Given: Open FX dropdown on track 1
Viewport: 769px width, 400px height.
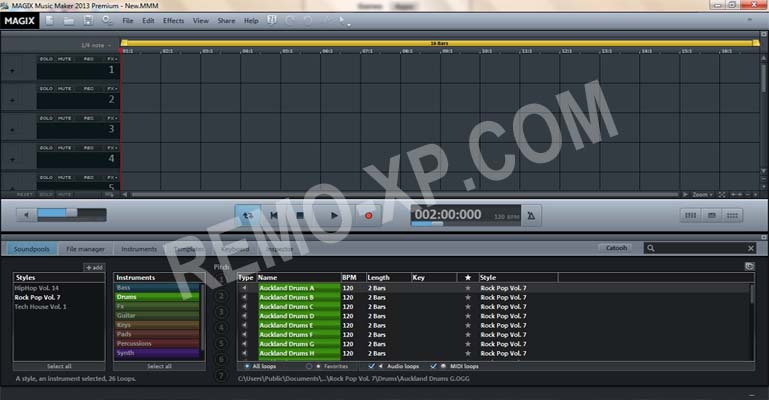Looking at the screenshot, I should pyautogui.click(x=112, y=59).
